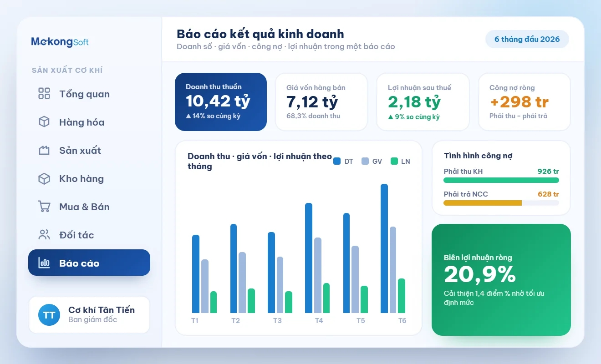Click the Kho hàng cube icon
This screenshot has width=601, height=364.
coord(44,178)
